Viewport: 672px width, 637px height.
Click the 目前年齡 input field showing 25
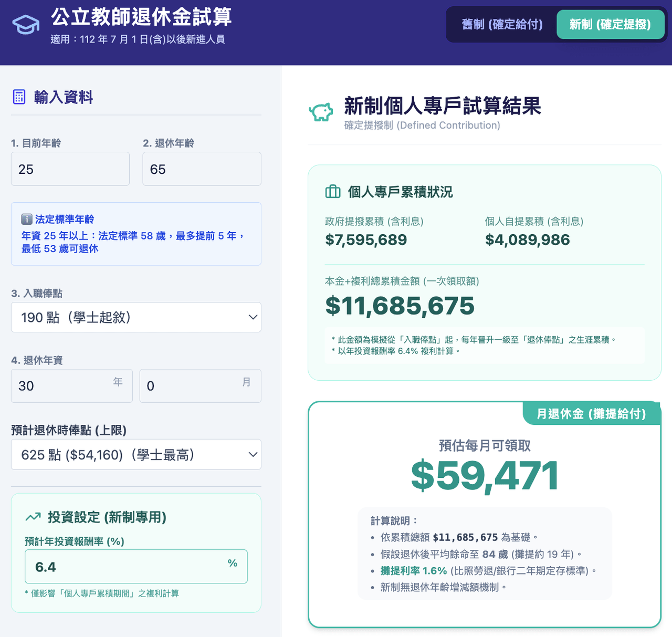70,169
